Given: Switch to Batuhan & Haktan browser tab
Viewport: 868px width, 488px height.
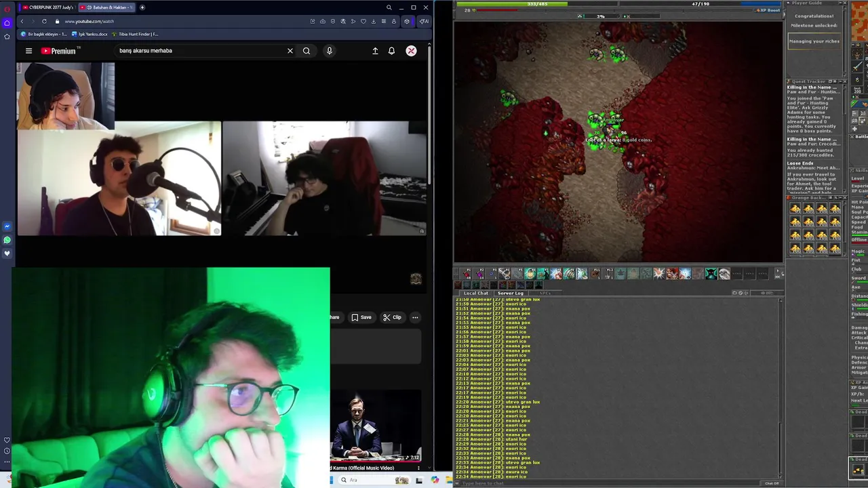Looking at the screenshot, I should pyautogui.click(x=106, y=7).
